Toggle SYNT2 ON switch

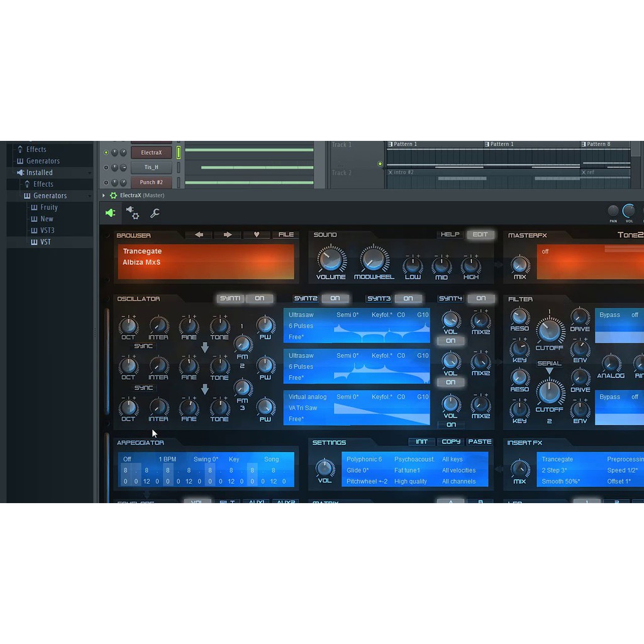(x=335, y=299)
